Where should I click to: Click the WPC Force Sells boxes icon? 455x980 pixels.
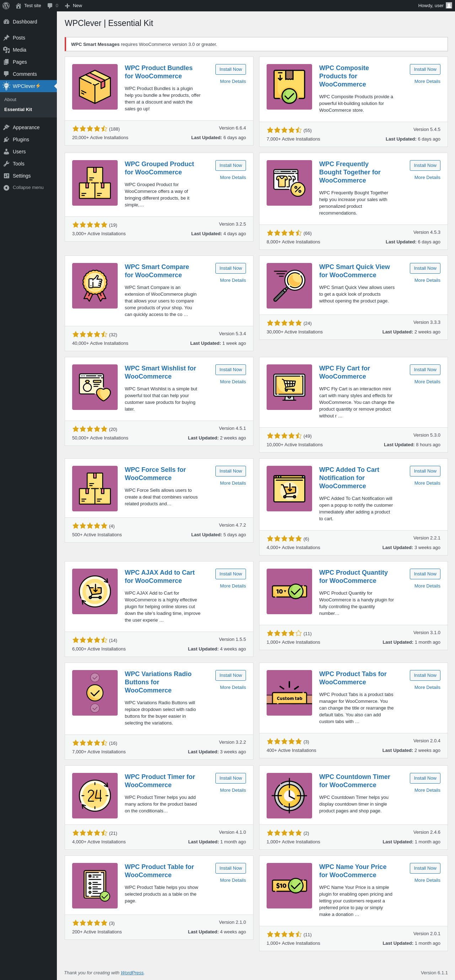[x=95, y=489]
